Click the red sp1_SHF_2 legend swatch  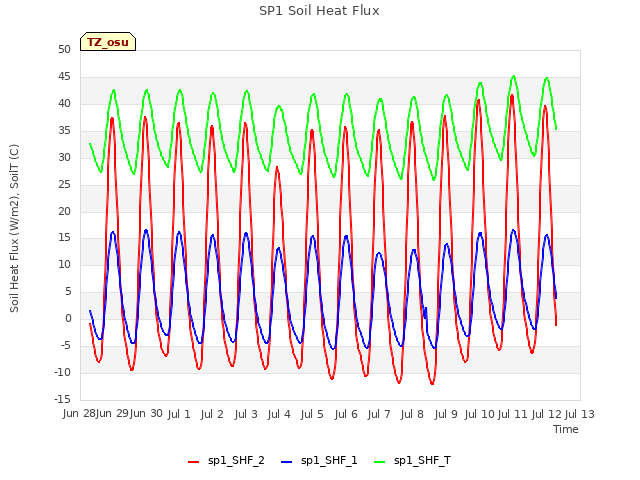tap(193, 462)
